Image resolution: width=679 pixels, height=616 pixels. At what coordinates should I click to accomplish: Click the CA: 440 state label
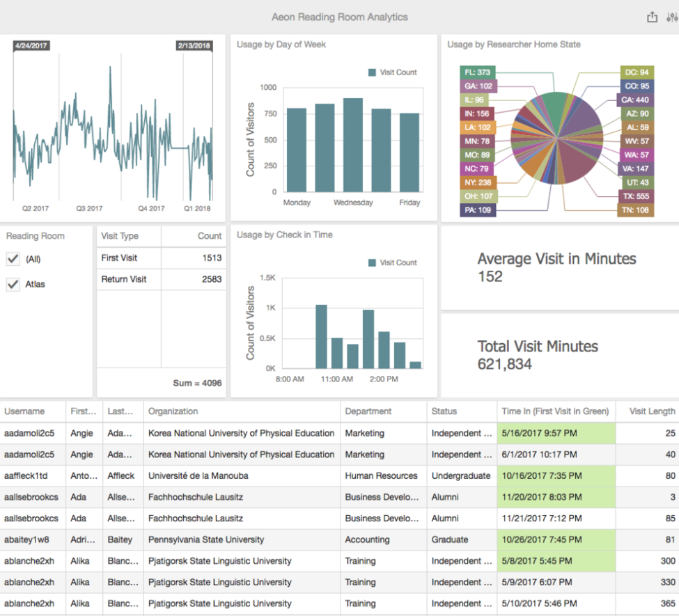point(637,100)
